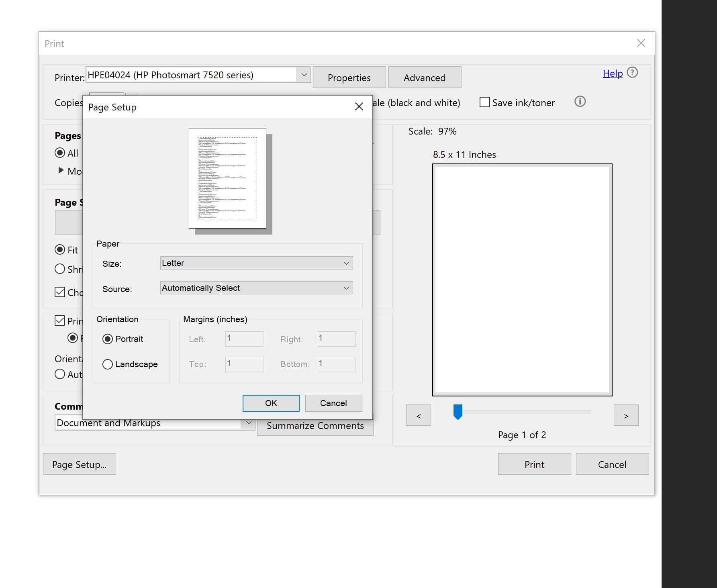717x588 pixels.
Task: Open Page Setup from the bottom left button
Action: pos(79,464)
